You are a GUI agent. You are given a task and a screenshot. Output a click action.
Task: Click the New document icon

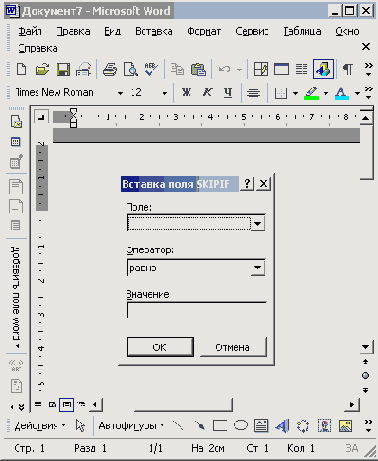(x=22, y=69)
